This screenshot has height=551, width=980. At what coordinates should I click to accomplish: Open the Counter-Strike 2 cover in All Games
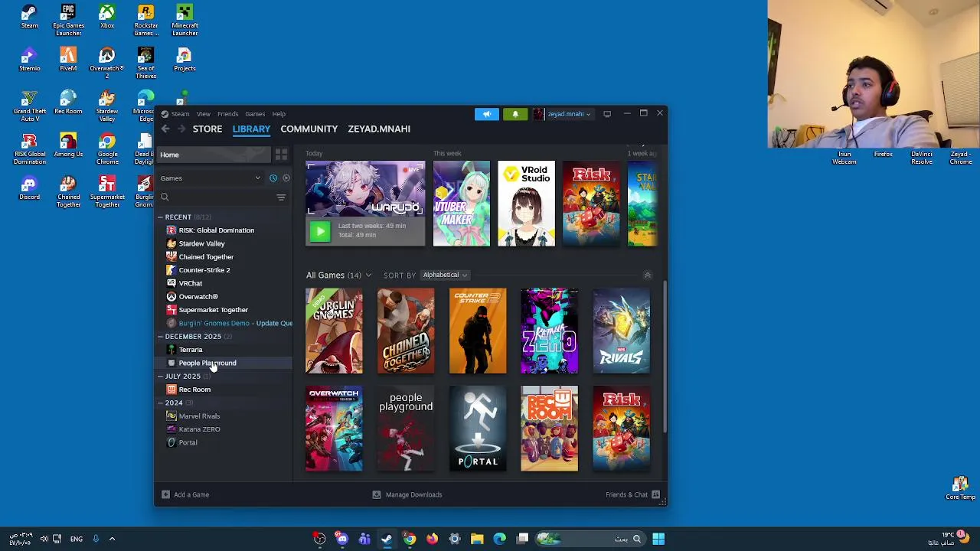(478, 331)
